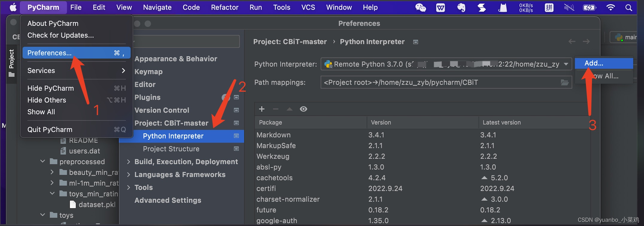Open Keymap settings
This screenshot has width=644, height=226.
[x=149, y=72]
